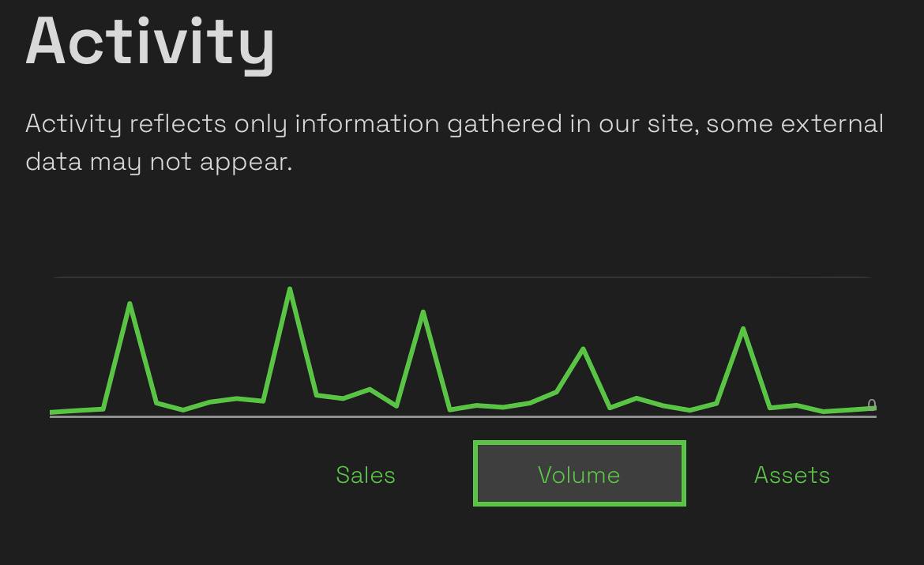Screen dimensions: 924x565
Task: Click the leftmost starting point of the green line
Action: (52, 412)
